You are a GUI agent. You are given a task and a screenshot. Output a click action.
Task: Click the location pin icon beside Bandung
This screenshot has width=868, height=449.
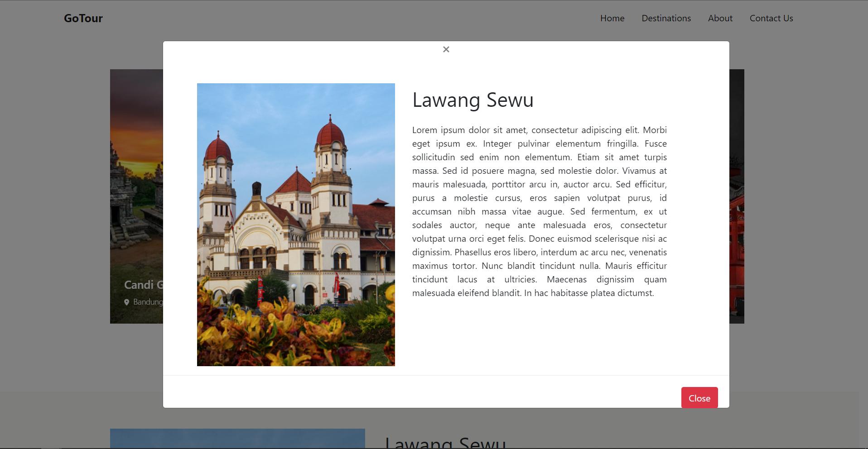[127, 302]
